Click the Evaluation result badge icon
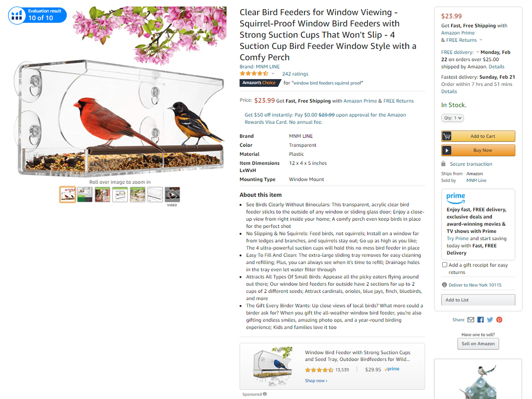The width and height of the screenshot is (532, 399). coord(17,15)
